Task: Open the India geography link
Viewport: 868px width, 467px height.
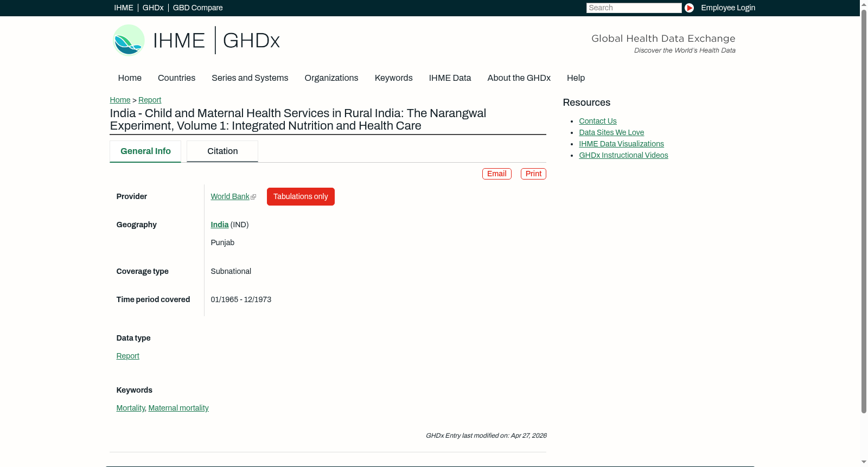Action: coord(220,225)
